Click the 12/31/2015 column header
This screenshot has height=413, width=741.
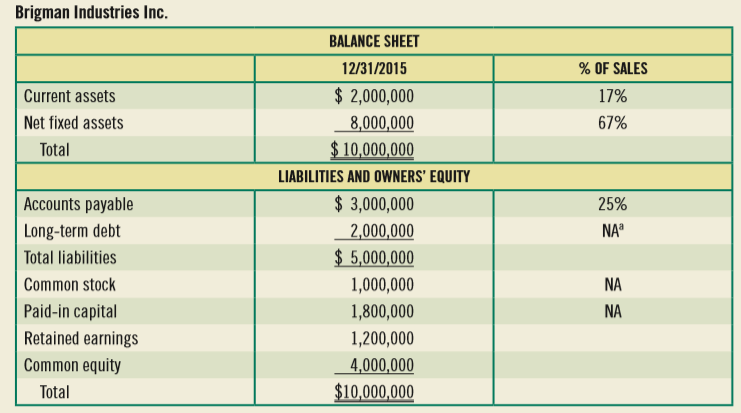(x=373, y=69)
